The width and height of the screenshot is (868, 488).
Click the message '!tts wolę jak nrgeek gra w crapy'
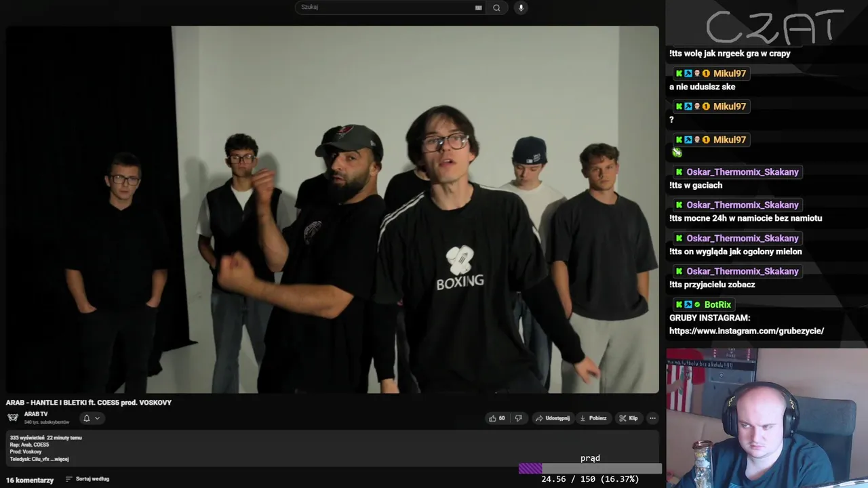pyautogui.click(x=730, y=54)
